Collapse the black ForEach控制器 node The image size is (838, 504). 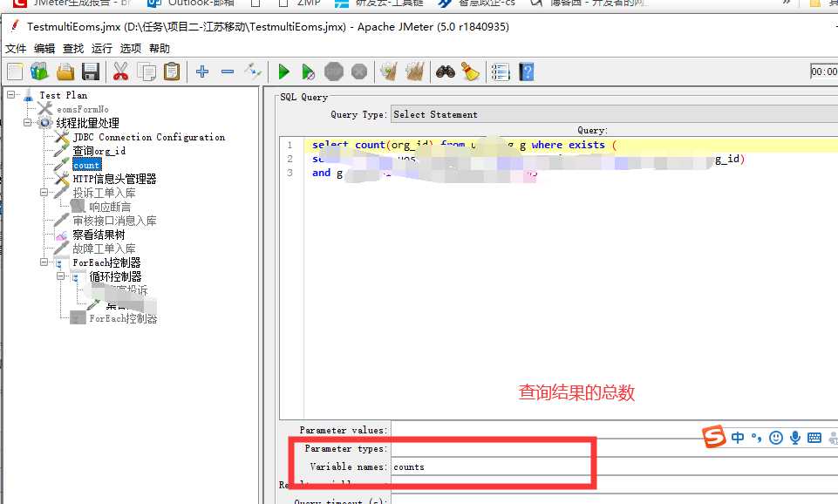point(44,262)
